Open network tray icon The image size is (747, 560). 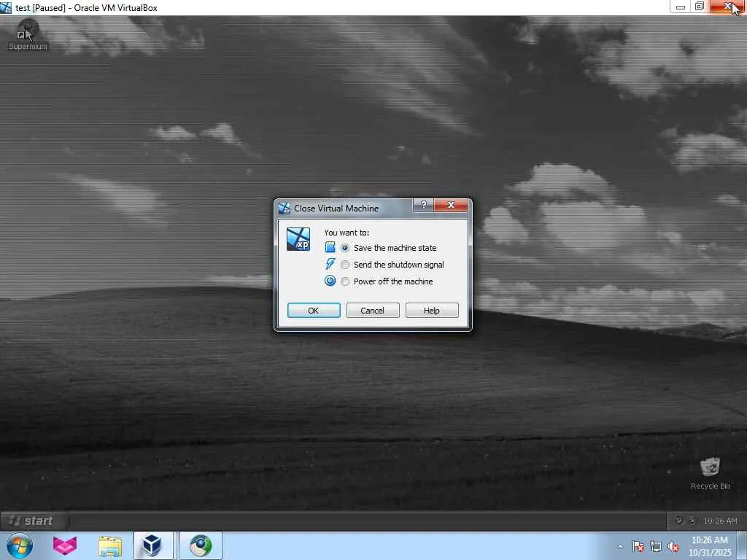656,547
